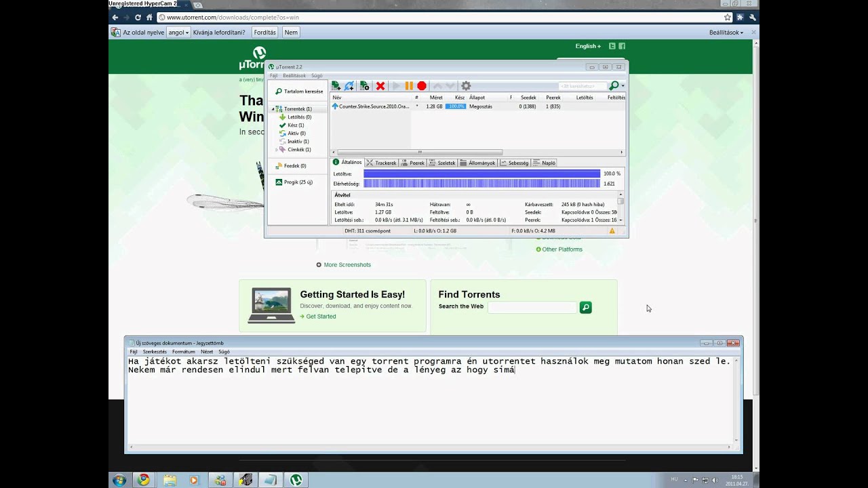
Task: Click green magnifier search icon in uTorrent
Action: tap(614, 86)
